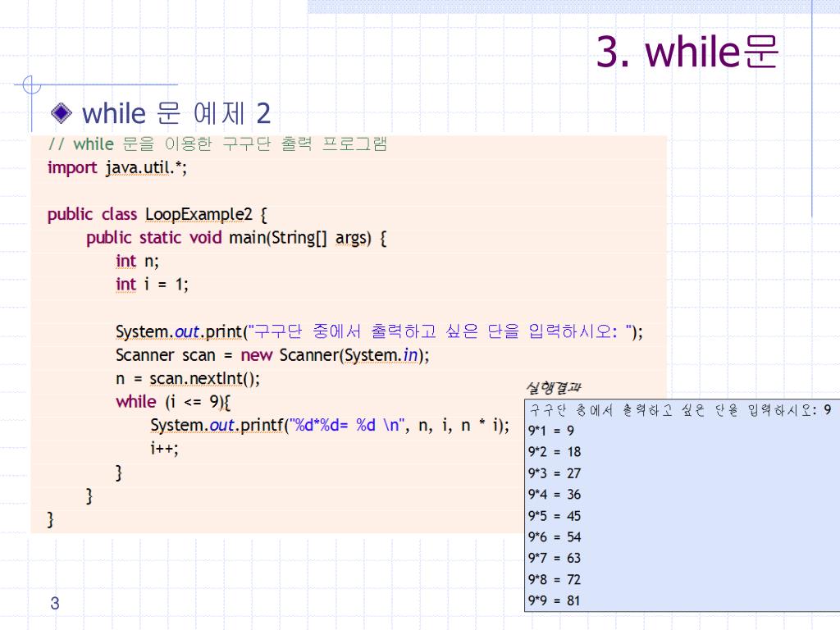Click output row '9*8 = 72'
This screenshot has width=840, height=630.
pyautogui.click(x=554, y=579)
